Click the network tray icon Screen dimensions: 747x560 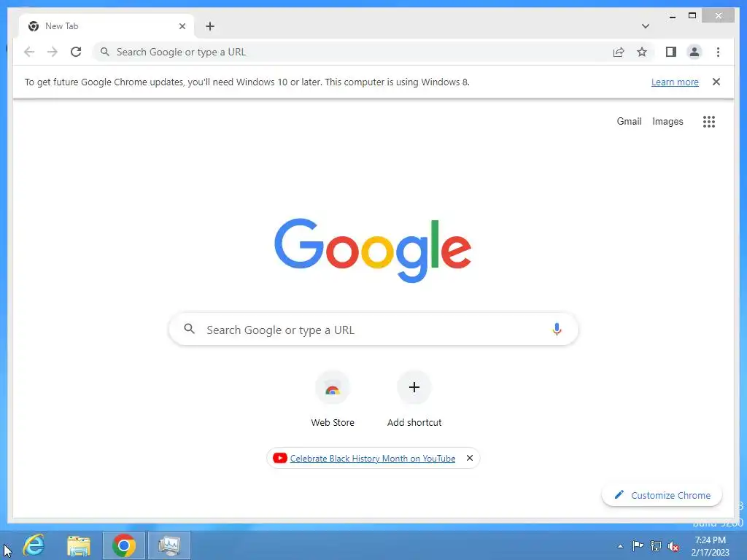656,546
